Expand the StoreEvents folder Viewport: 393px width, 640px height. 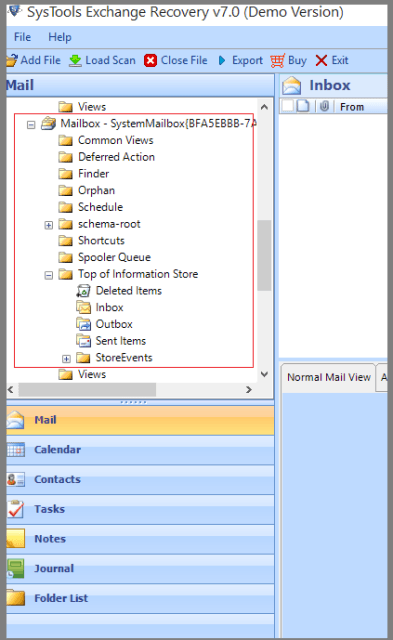[x=66, y=359]
